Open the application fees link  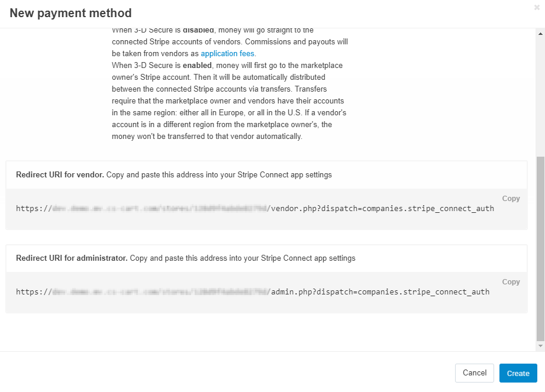pos(228,53)
